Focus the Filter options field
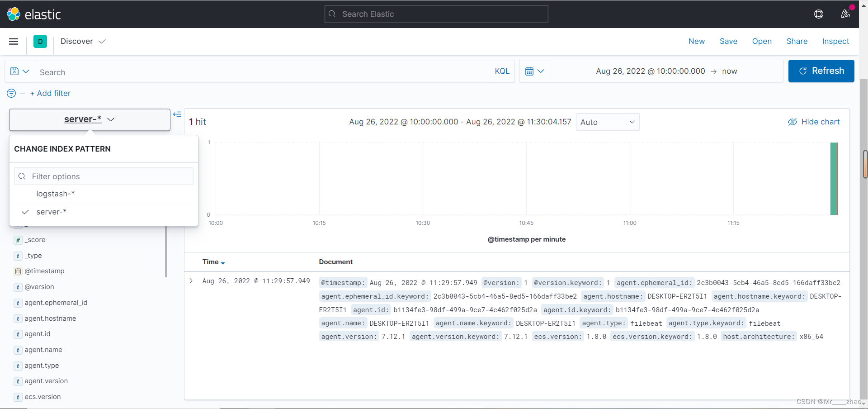The image size is (868, 409). tap(104, 176)
